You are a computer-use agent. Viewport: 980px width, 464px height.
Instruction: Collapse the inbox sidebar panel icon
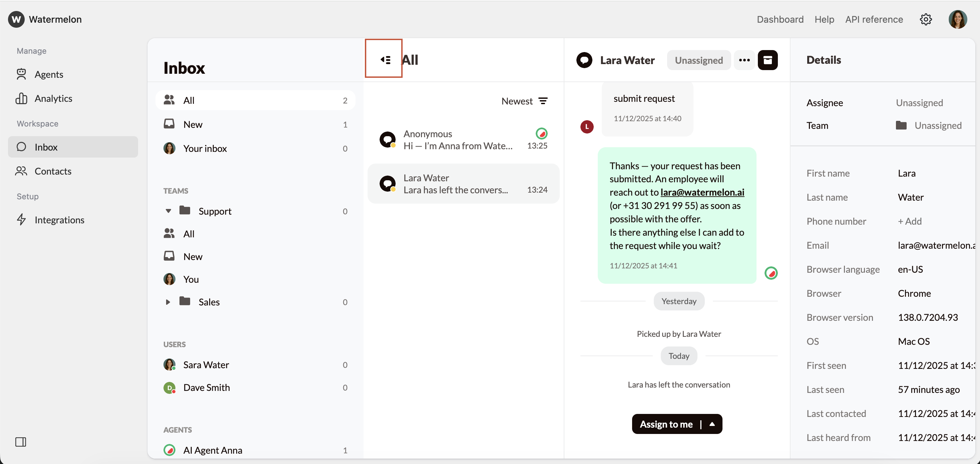pyautogui.click(x=385, y=60)
